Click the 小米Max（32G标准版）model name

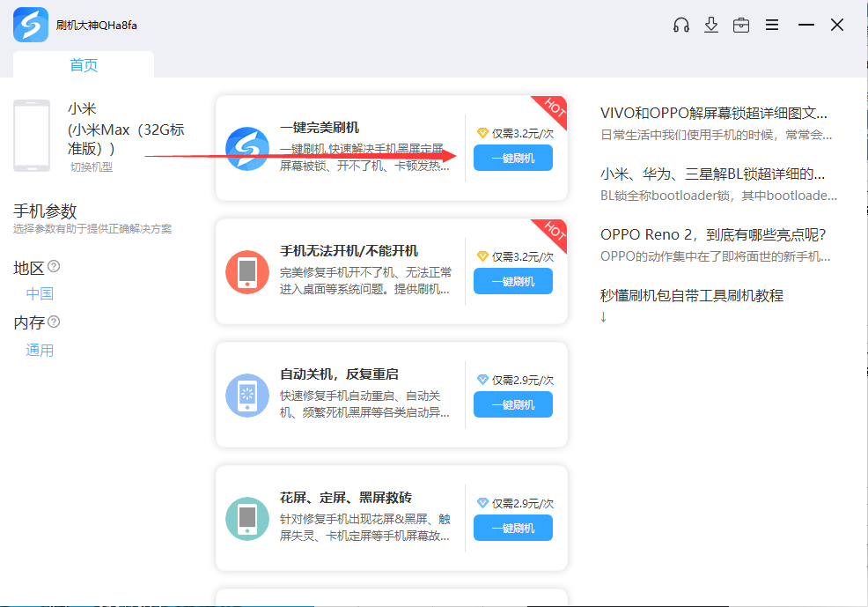[x=126, y=139]
